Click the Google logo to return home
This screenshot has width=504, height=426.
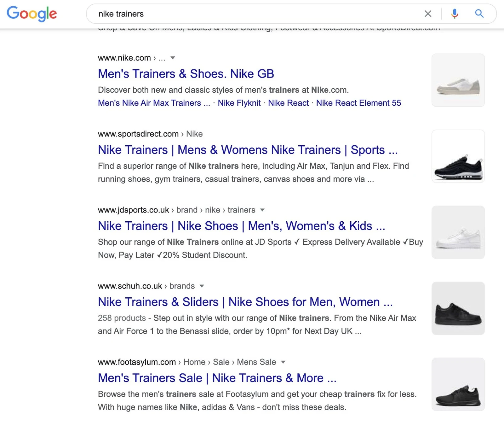[31, 14]
